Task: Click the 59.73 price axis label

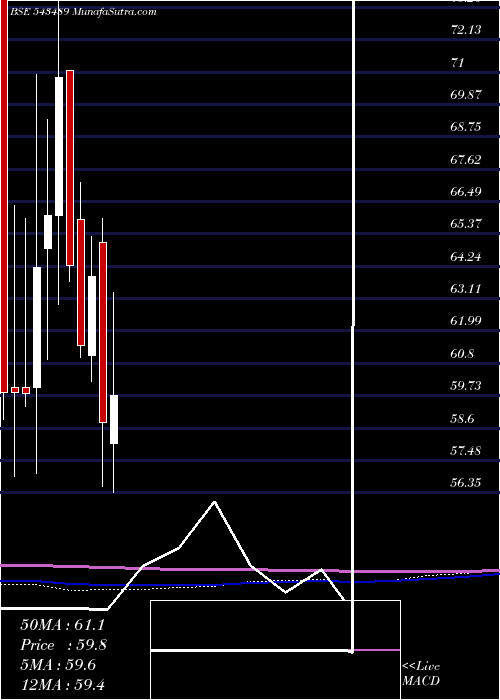Action: (x=466, y=386)
